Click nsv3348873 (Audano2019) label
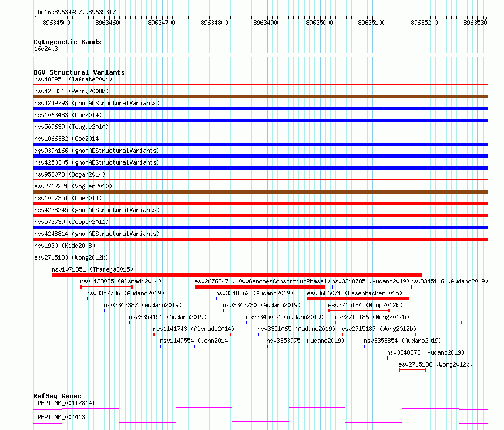This screenshot has width=504, height=430. pos(425,352)
